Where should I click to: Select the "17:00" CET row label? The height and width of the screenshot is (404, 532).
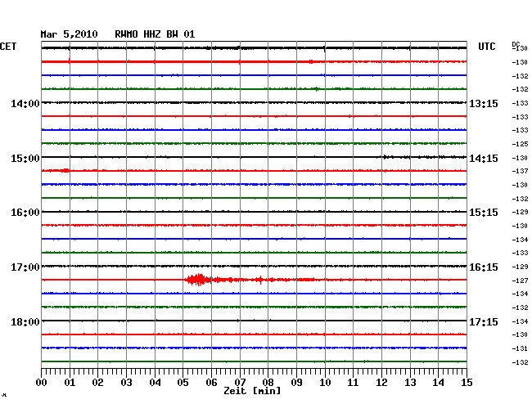(x=25, y=267)
